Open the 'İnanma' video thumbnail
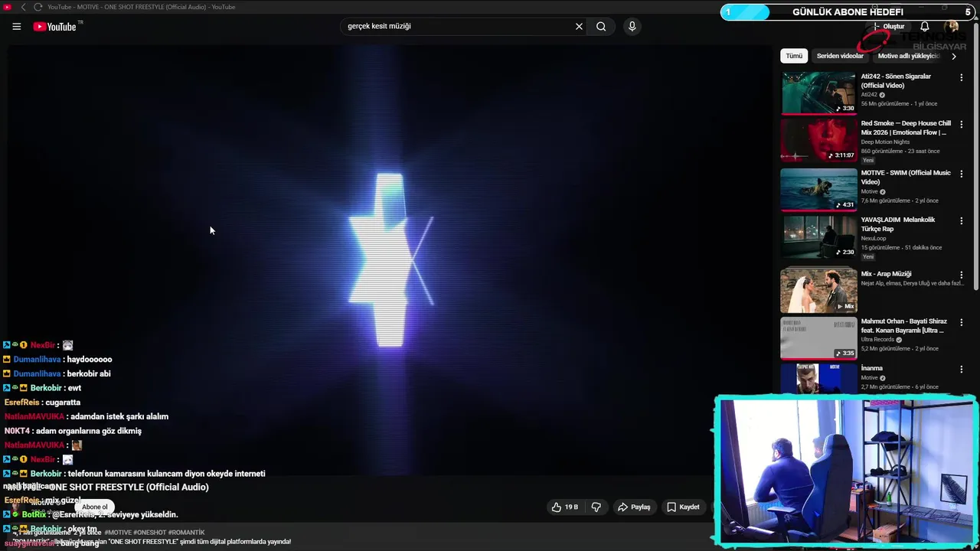 (818, 379)
